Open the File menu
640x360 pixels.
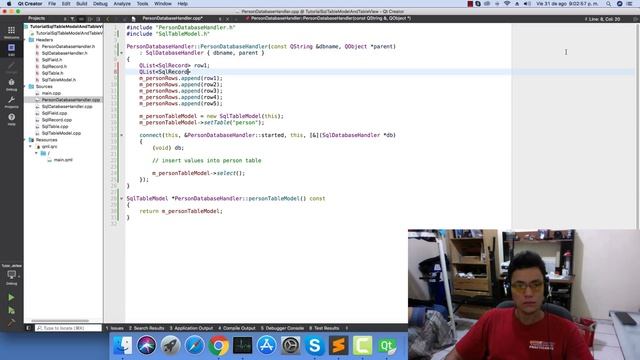point(52,4)
